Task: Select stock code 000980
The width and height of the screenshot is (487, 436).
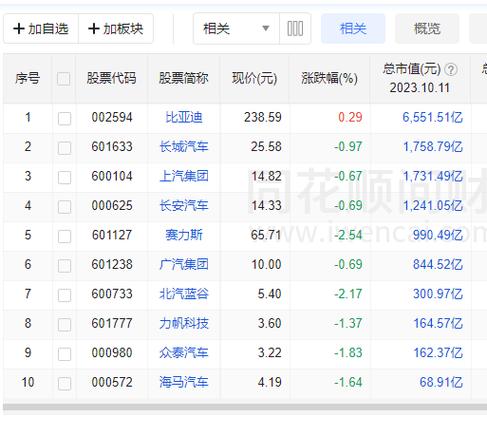Action: tap(112, 353)
